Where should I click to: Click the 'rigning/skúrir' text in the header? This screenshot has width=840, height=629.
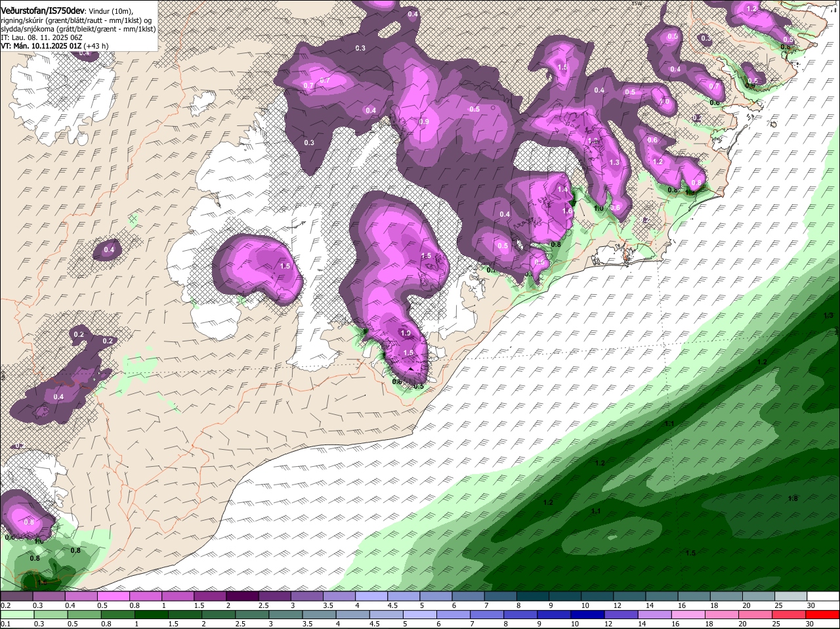point(23,20)
